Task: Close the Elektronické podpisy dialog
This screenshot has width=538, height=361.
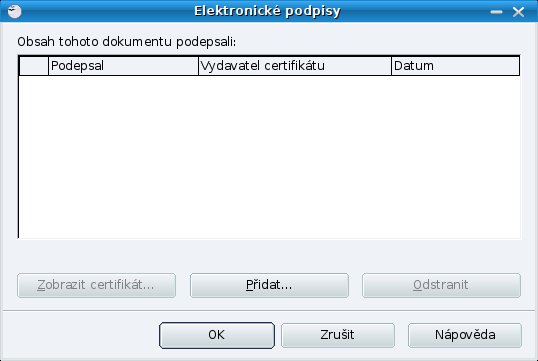Action: coord(518,12)
